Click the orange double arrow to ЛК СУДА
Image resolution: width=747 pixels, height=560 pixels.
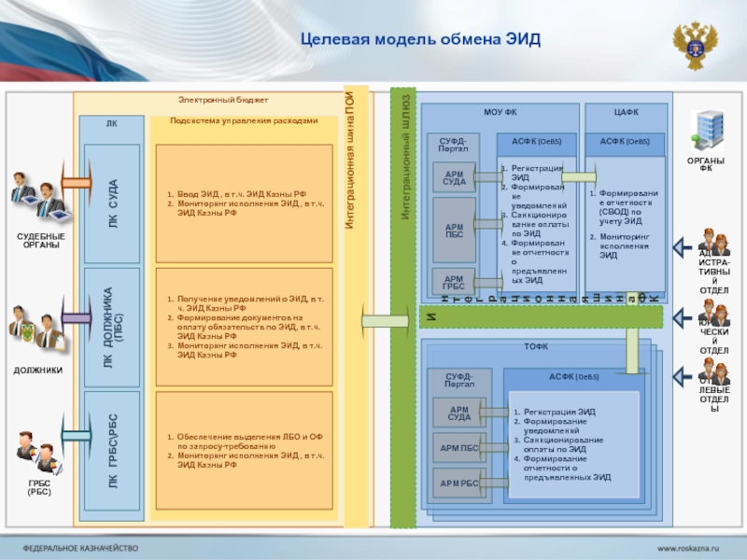point(77,182)
